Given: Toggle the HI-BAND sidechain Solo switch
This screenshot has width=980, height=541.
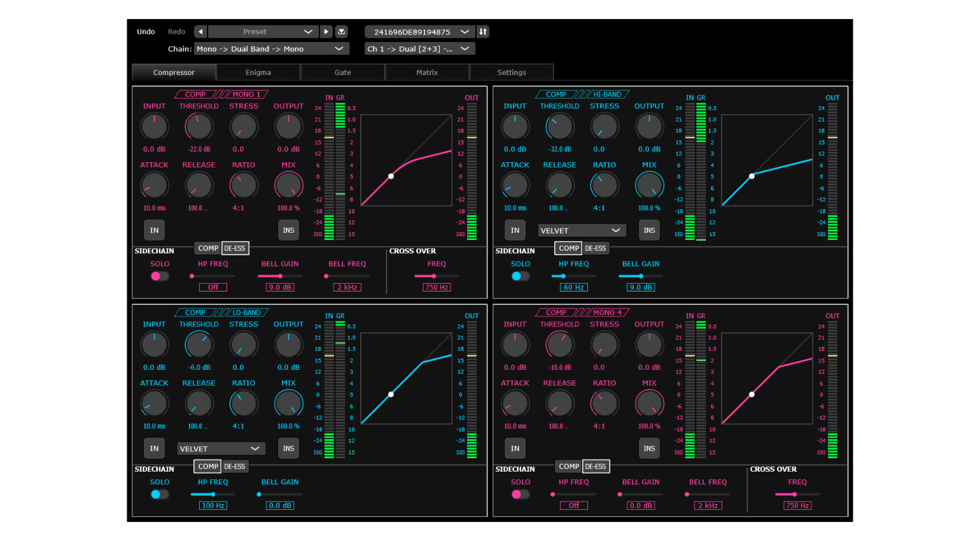Looking at the screenshot, I should [520, 276].
